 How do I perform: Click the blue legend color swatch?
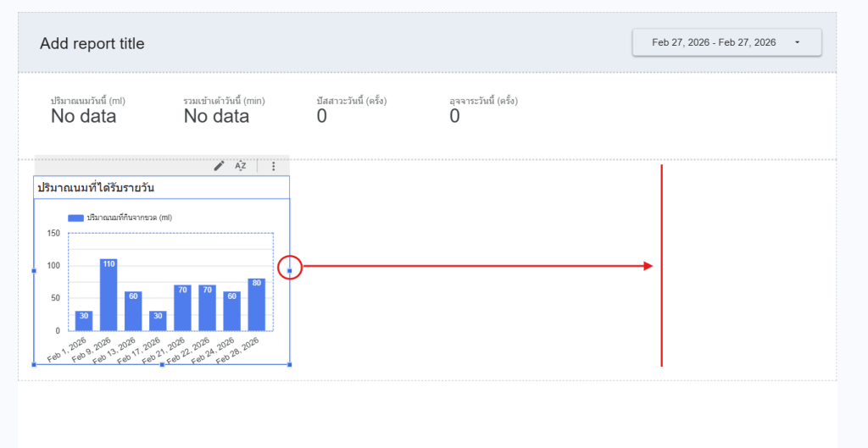75,218
